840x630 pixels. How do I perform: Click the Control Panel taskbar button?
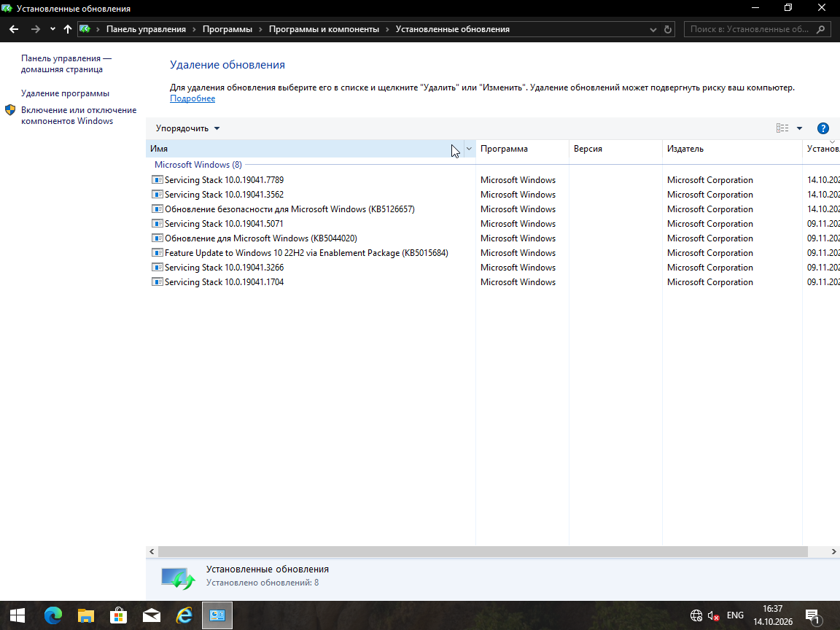(x=217, y=615)
